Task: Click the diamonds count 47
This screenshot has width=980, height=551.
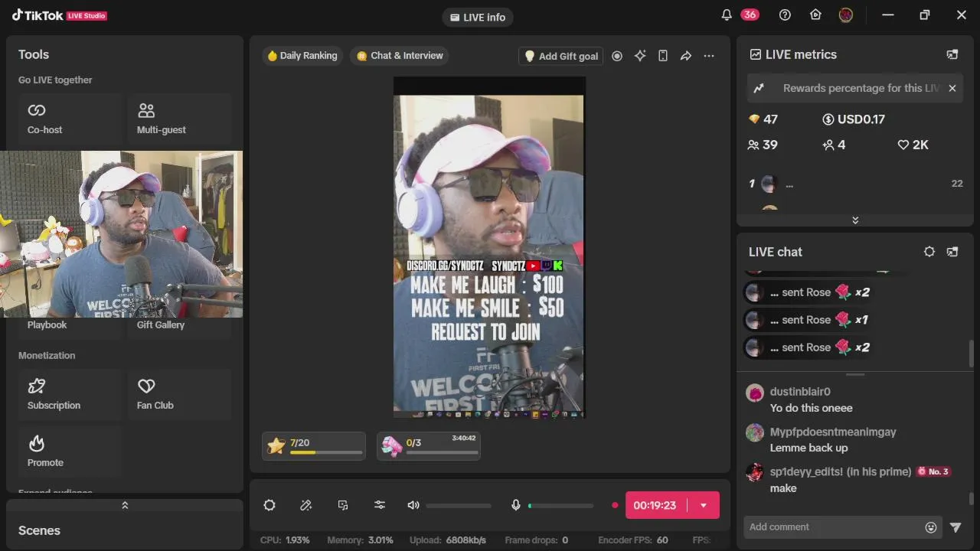Action: (x=763, y=119)
